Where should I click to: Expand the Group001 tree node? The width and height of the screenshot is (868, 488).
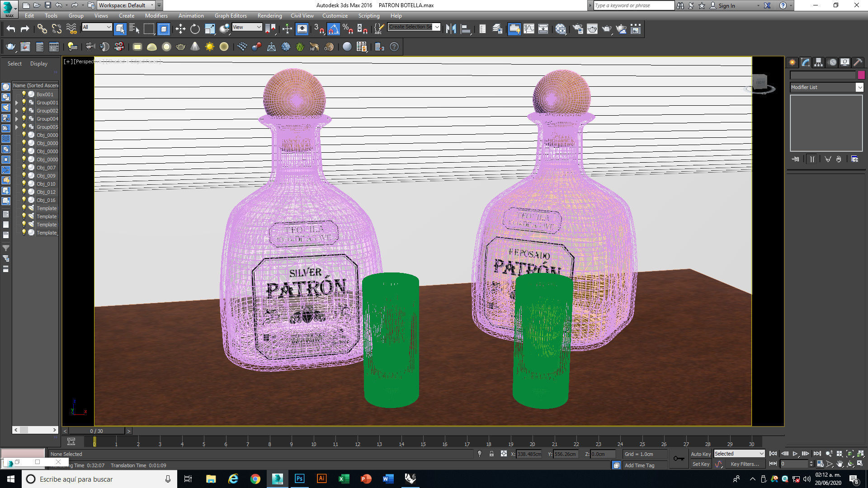click(x=17, y=103)
